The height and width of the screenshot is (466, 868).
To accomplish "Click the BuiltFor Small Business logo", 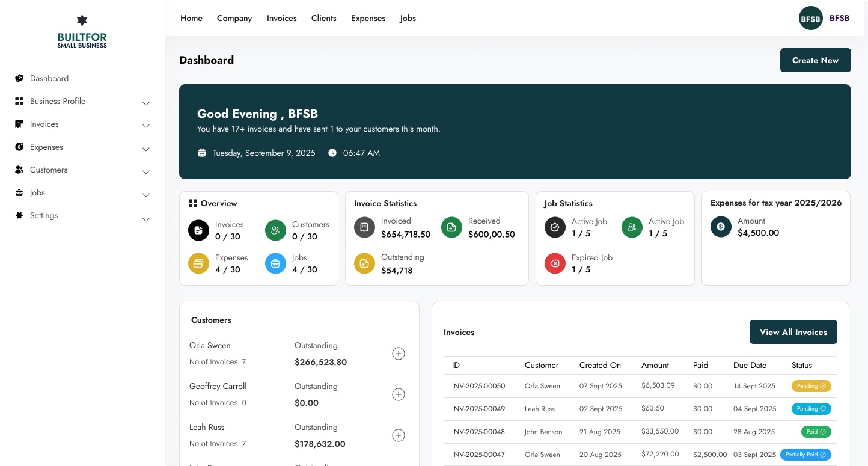I will (82, 31).
